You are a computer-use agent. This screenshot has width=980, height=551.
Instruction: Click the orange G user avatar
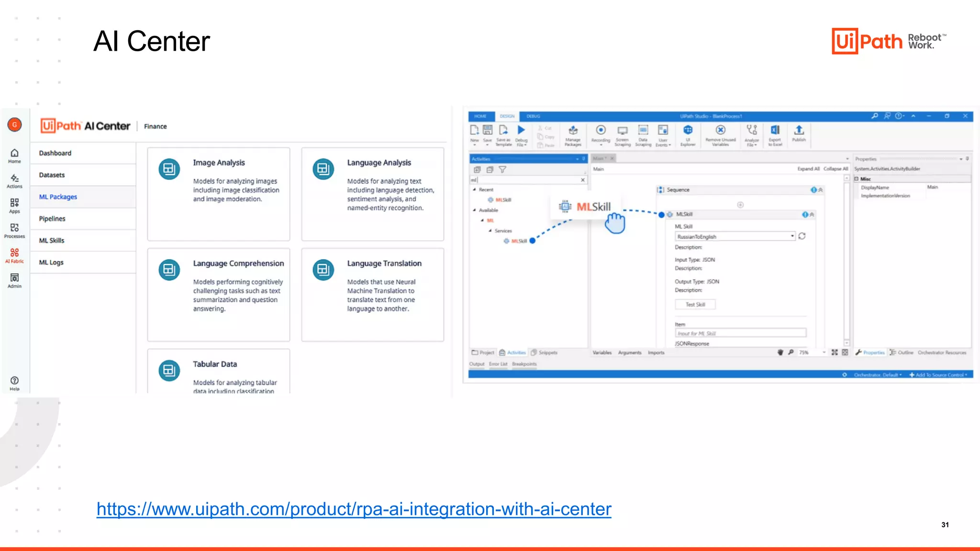tap(14, 125)
